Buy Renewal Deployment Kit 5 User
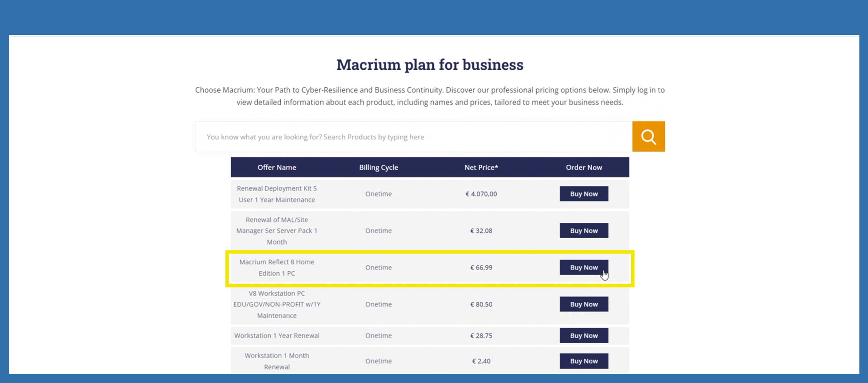Viewport: 868px width, 383px height. pyautogui.click(x=584, y=194)
